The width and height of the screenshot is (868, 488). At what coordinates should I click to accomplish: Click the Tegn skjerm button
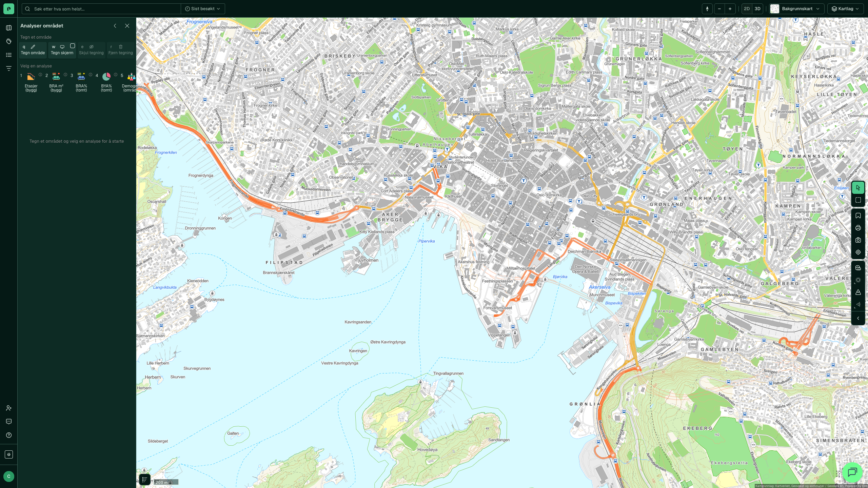coord(62,50)
